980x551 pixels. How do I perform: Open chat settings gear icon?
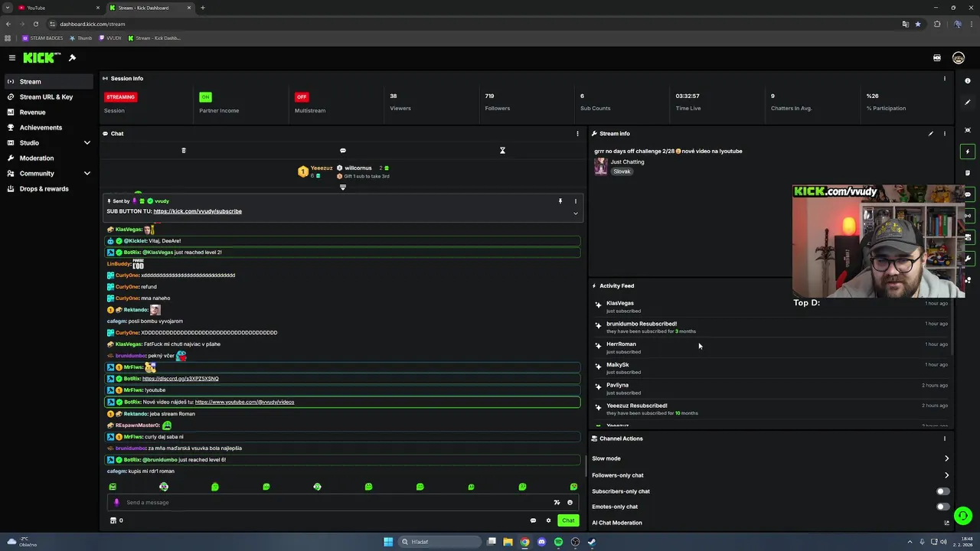point(548,520)
